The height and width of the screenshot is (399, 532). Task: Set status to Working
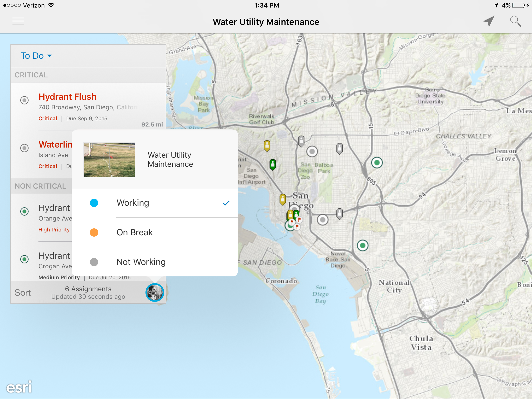155,203
